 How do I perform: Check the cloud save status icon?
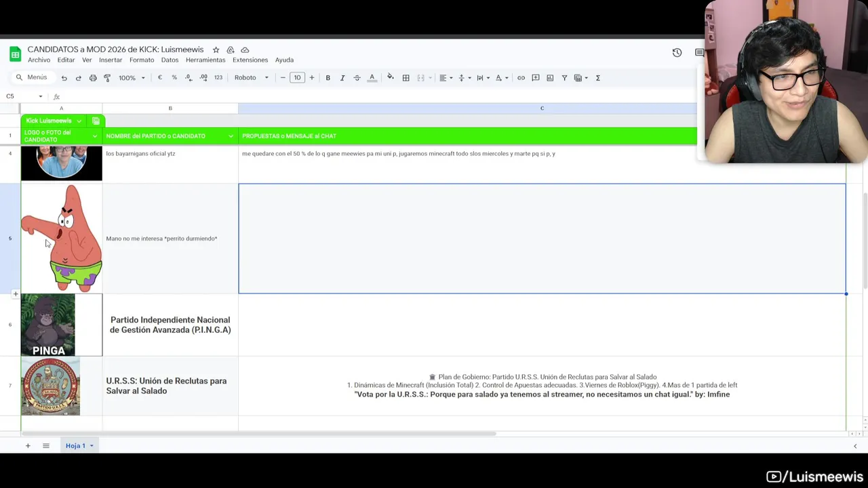point(245,49)
